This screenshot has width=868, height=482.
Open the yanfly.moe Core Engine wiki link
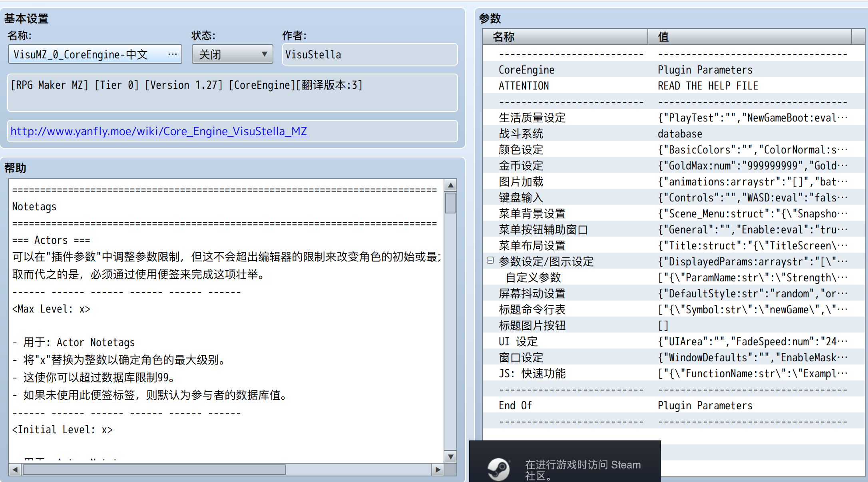pyautogui.click(x=159, y=131)
